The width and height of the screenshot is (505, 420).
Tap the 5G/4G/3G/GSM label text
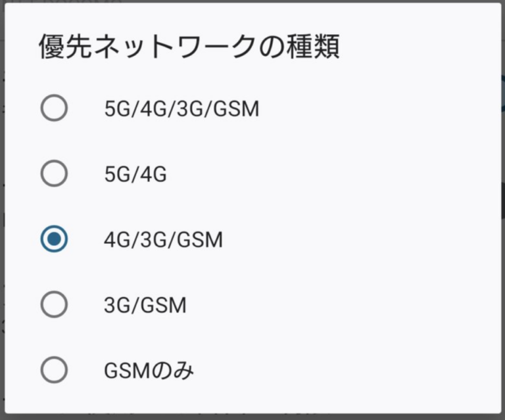tap(181, 109)
